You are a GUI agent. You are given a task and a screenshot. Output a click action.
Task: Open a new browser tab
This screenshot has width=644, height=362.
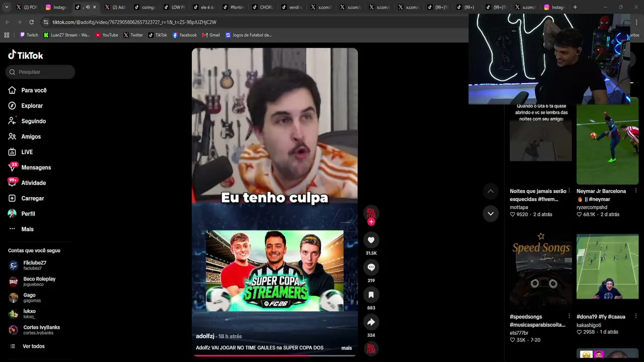[x=575, y=7]
